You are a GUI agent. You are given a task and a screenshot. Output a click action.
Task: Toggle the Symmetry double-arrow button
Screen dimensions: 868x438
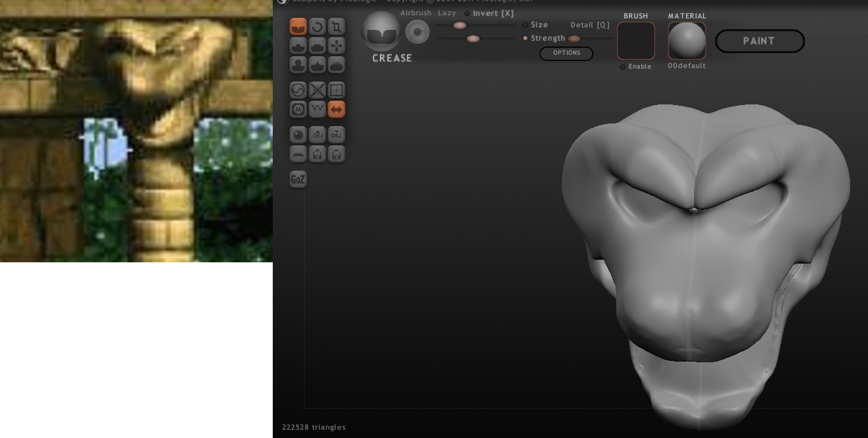[x=336, y=109]
